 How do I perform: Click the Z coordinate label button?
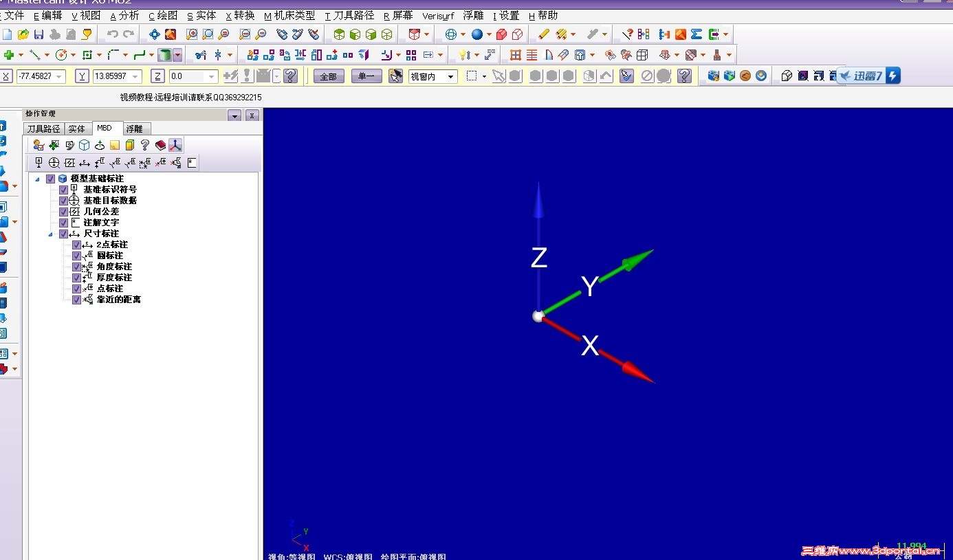(157, 76)
